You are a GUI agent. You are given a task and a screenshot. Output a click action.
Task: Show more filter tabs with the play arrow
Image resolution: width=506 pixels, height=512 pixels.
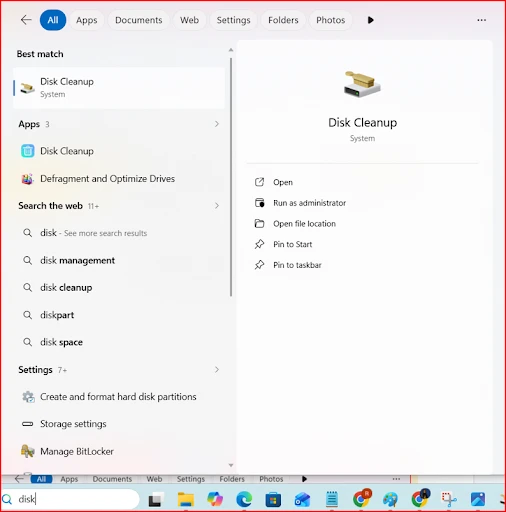(370, 20)
